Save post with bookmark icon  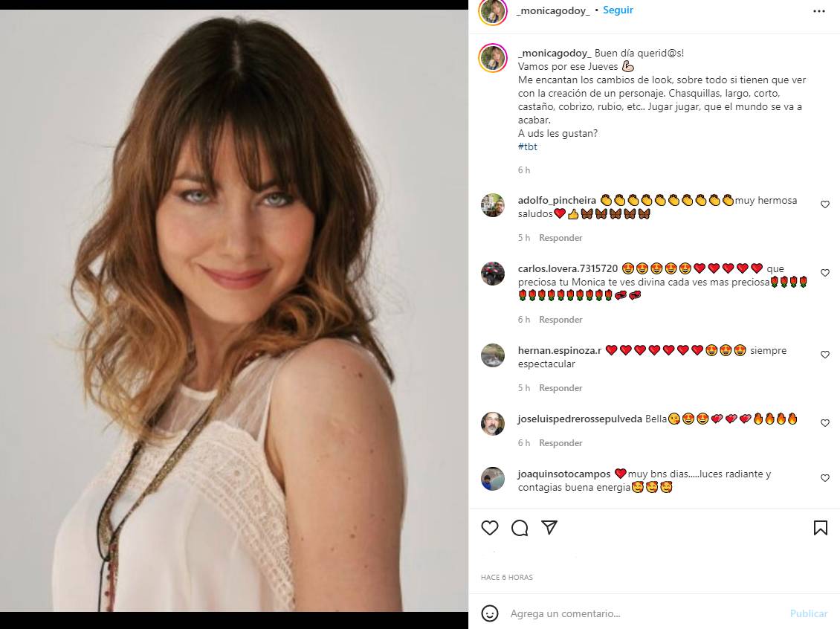tap(820, 528)
